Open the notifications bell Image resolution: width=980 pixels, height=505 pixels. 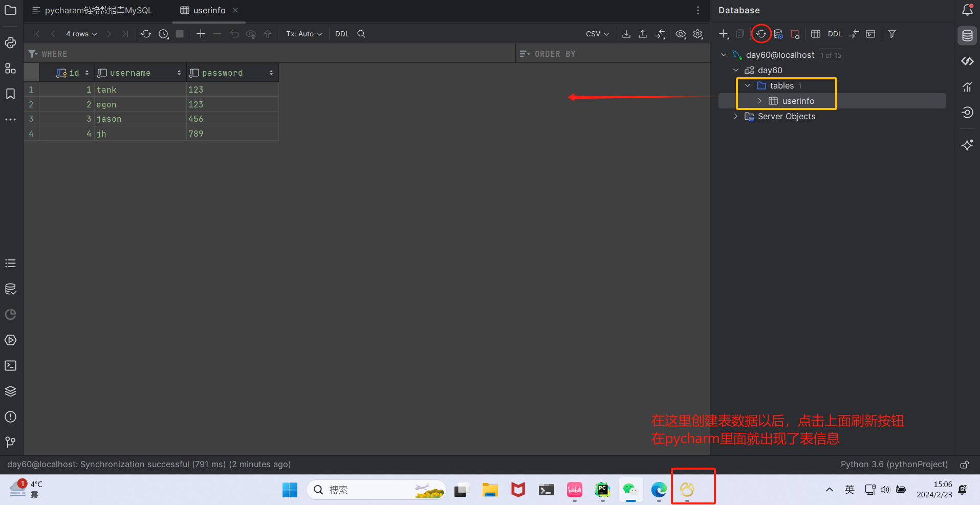(967, 10)
